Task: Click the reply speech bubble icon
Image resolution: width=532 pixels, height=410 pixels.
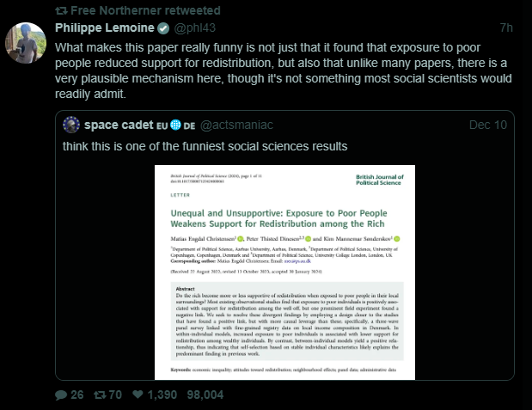Action: (60, 395)
